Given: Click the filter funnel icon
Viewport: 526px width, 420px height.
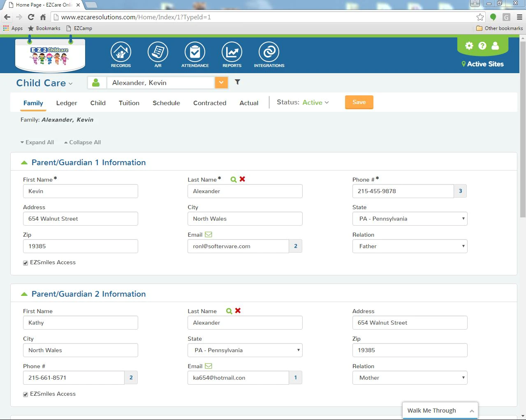Looking at the screenshot, I should point(237,82).
